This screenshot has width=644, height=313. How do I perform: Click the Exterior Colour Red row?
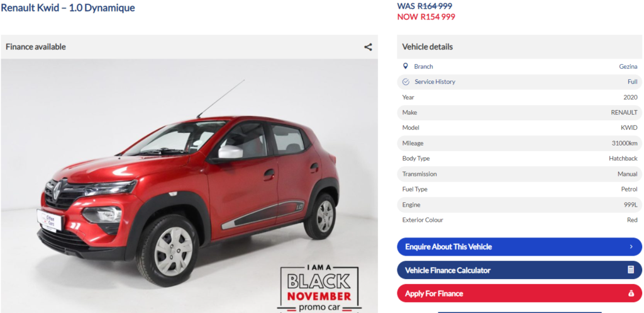click(519, 220)
